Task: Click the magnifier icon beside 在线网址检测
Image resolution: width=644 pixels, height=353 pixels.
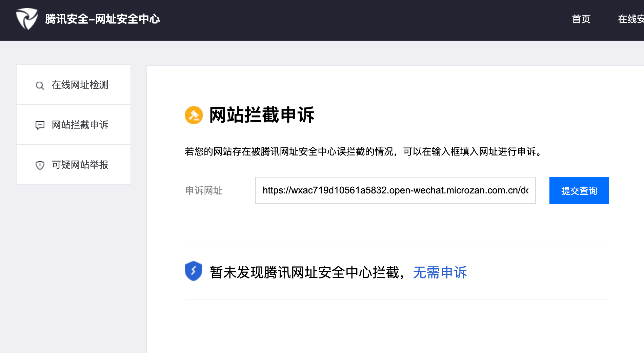Action: 40,85
